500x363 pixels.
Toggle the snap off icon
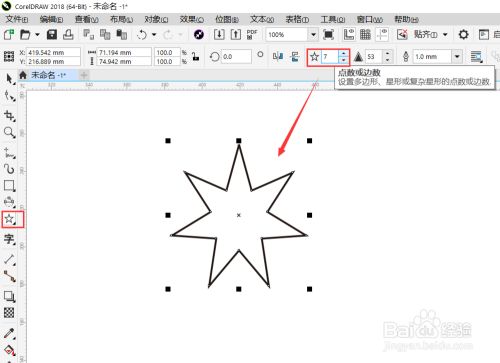(x=402, y=34)
